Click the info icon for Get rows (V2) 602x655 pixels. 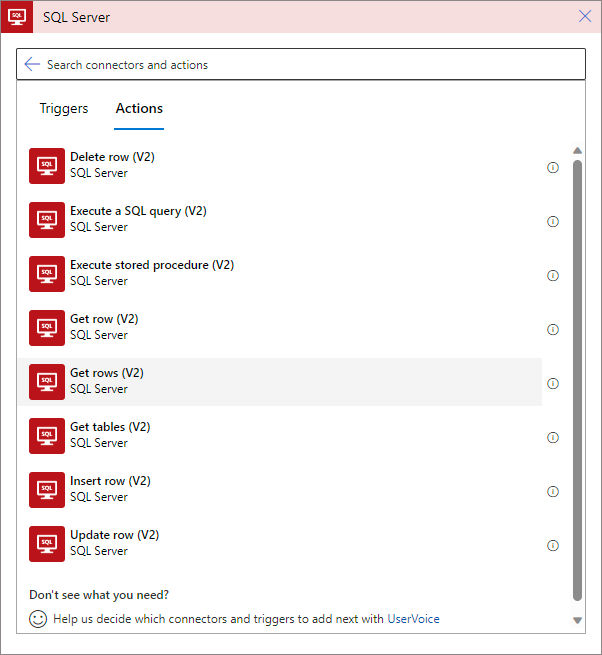point(553,383)
